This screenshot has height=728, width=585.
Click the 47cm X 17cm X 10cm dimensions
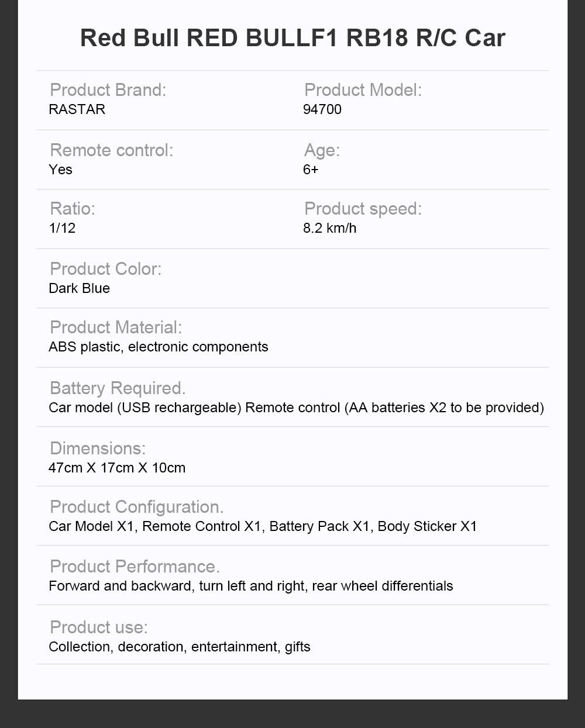pyautogui.click(x=117, y=468)
